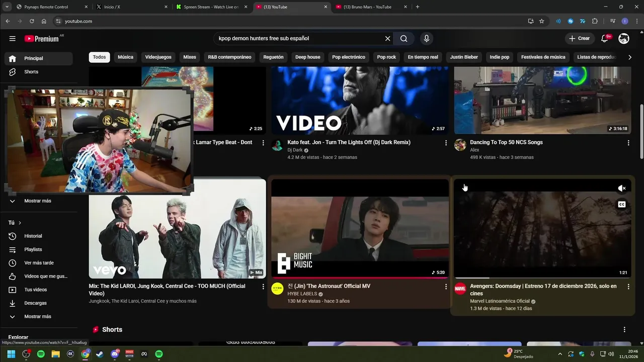Image resolution: width=644 pixels, height=362 pixels.
Task: Click the Alex channel avatar
Action: tap(460, 145)
